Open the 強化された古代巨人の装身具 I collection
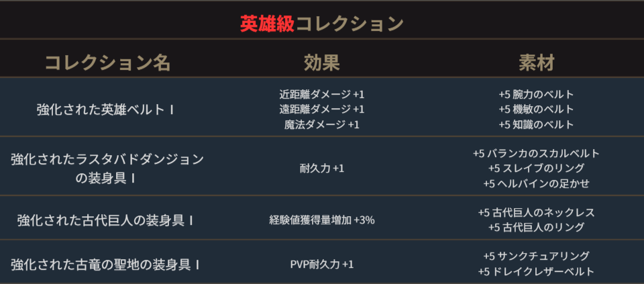644x284 pixels. [x=107, y=220]
